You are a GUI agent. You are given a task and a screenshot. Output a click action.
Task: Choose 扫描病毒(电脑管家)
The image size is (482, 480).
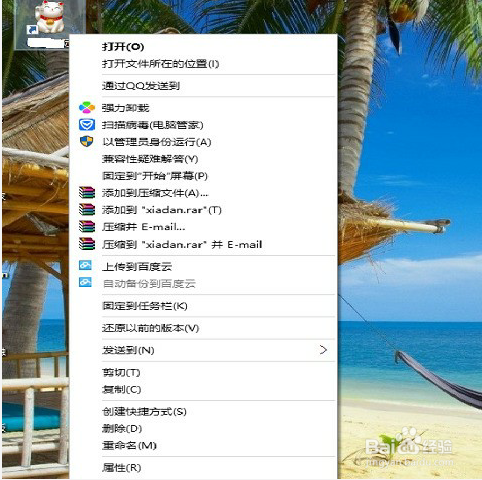pos(152,125)
